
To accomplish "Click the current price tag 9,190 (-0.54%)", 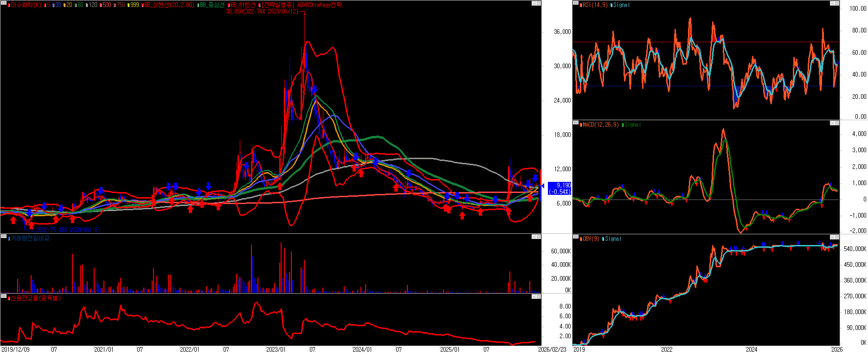I will click(560, 188).
